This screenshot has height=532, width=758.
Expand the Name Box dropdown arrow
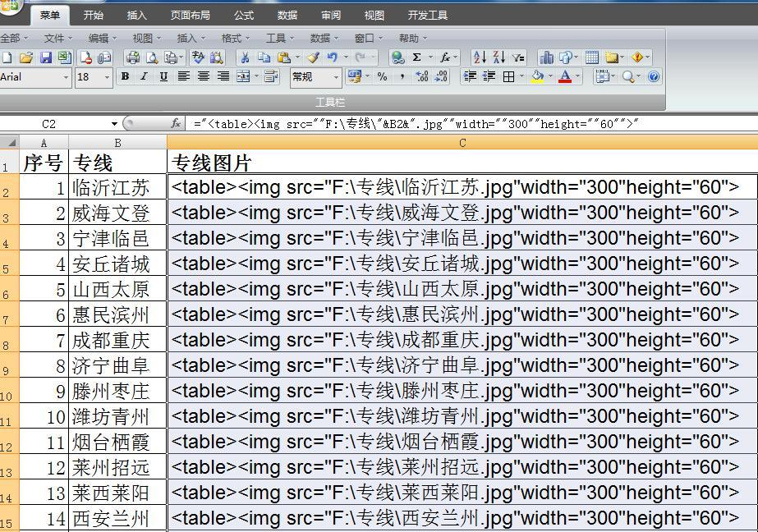[x=114, y=124]
